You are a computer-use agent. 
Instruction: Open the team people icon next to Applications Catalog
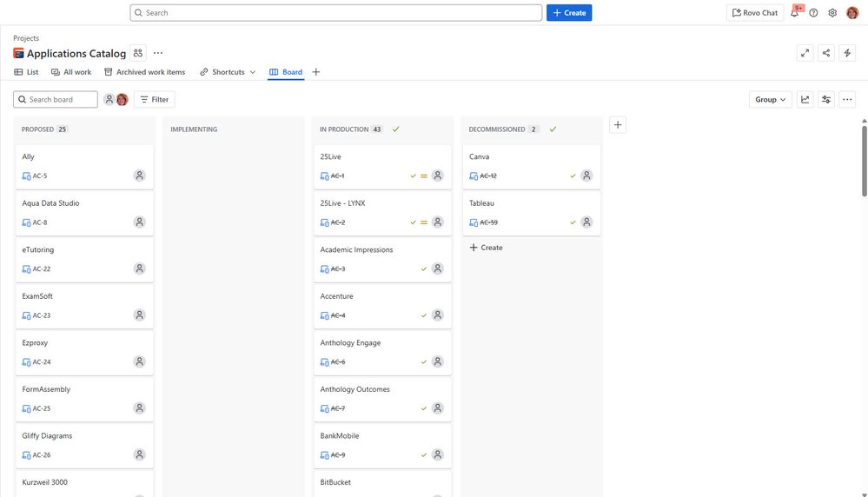(138, 53)
